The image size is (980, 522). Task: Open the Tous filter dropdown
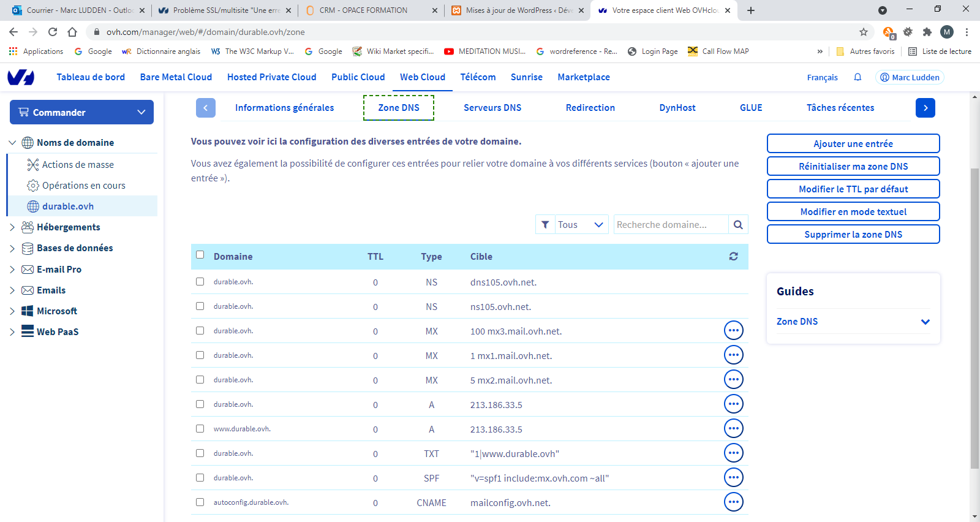click(579, 225)
